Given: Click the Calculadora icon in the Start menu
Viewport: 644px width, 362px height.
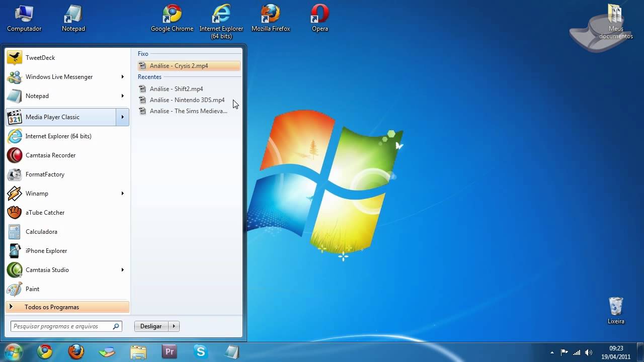Looking at the screenshot, I should pyautogui.click(x=15, y=232).
